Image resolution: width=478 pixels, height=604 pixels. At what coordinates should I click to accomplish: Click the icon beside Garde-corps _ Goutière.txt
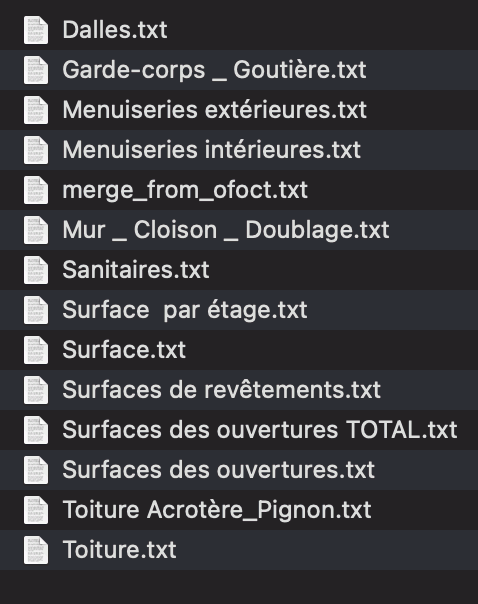pyautogui.click(x=36, y=70)
